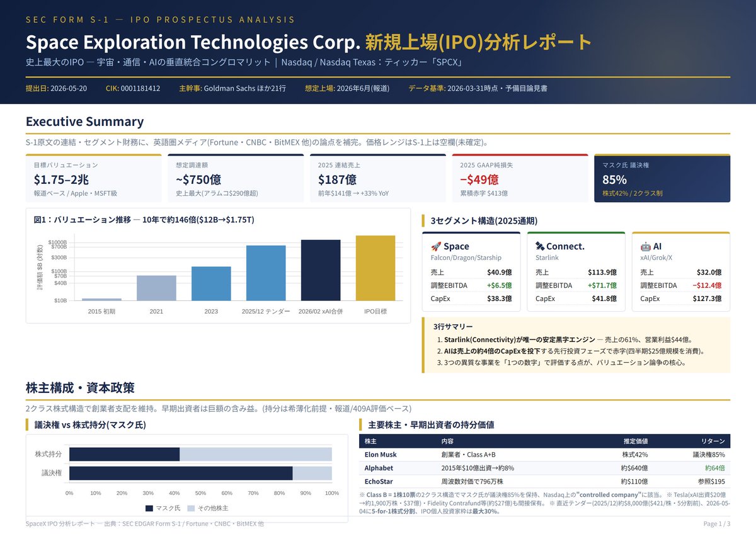Select the gold IPO目標 bar in the valuation chart

[x=375, y=268]
